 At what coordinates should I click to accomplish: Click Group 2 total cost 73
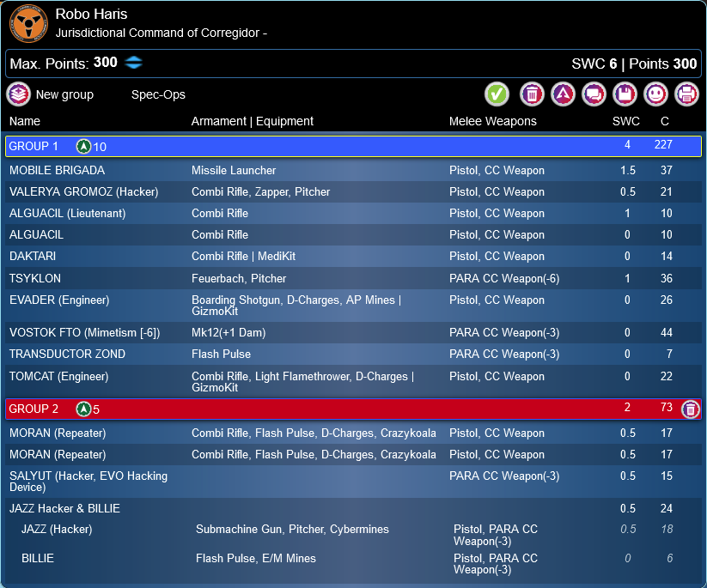tap(667, 408)
